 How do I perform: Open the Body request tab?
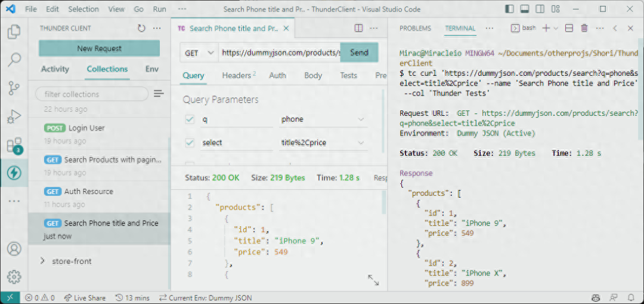313,75
